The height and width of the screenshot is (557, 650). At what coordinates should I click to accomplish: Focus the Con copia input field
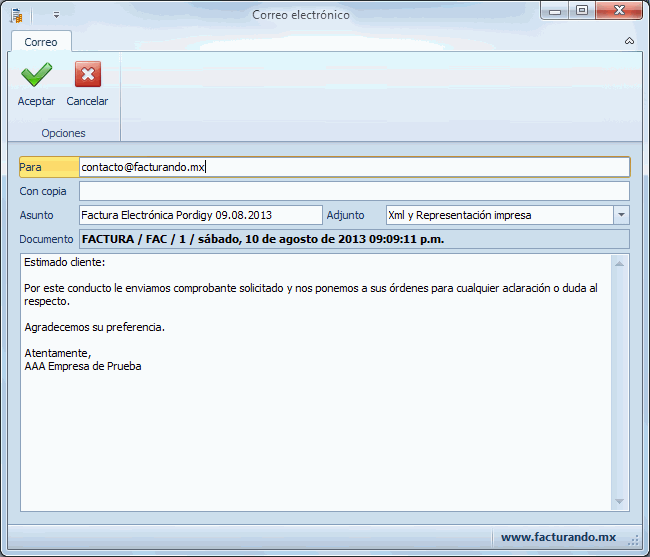(354, 191)
